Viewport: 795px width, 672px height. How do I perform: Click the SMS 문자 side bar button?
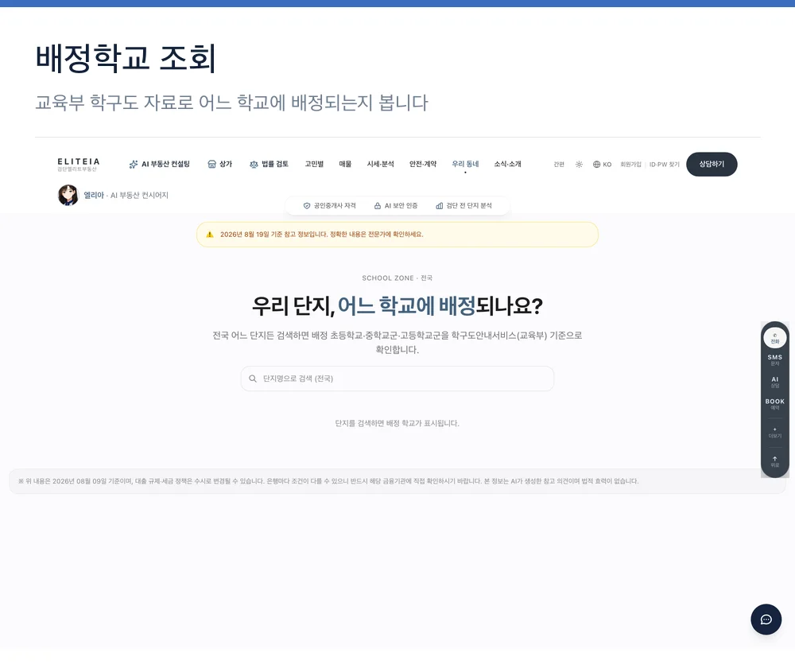(x=774, y=359)
